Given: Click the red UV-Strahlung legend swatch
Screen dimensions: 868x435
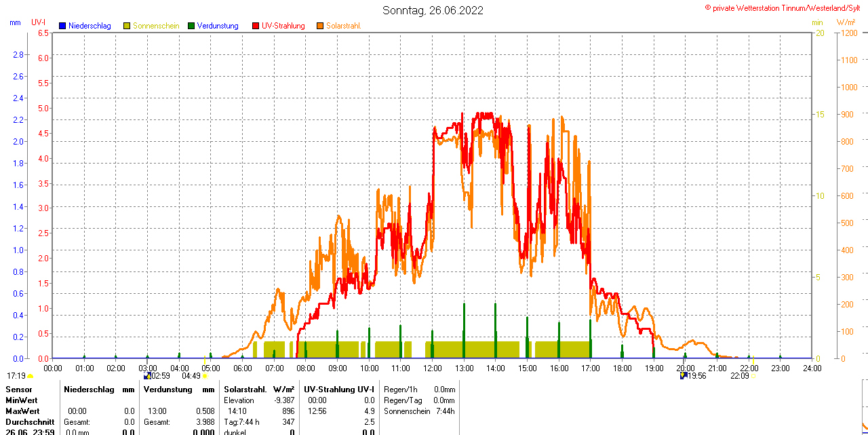Looking at the screenshot, I should pyautogui.click(x=256, y=26).
